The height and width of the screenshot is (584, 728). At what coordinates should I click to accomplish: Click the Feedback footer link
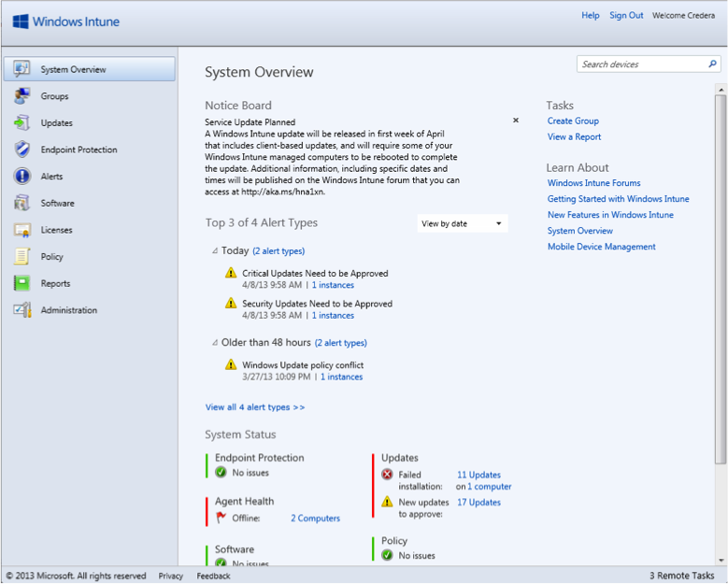(213, 576)
